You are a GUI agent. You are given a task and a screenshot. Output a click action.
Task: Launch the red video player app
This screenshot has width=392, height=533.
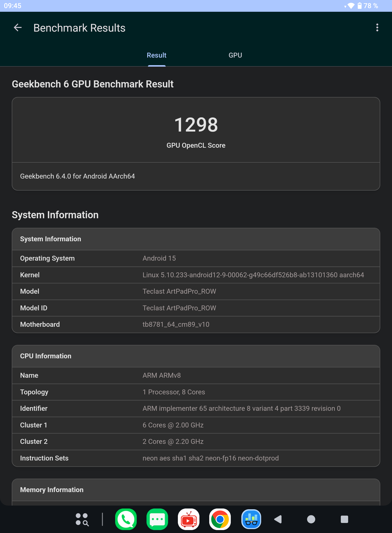pyautogui.click(x=189, y=519)
